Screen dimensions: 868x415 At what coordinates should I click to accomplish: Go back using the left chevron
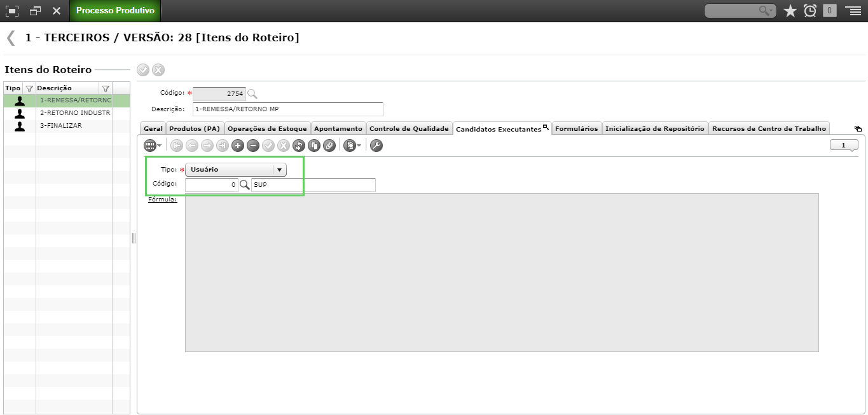tap(11, 38)
